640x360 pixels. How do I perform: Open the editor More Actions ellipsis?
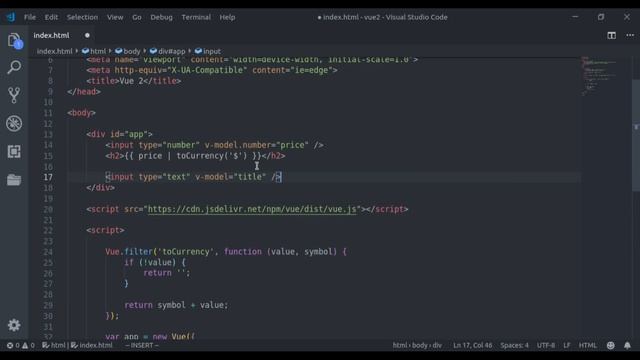pos(630,36)
